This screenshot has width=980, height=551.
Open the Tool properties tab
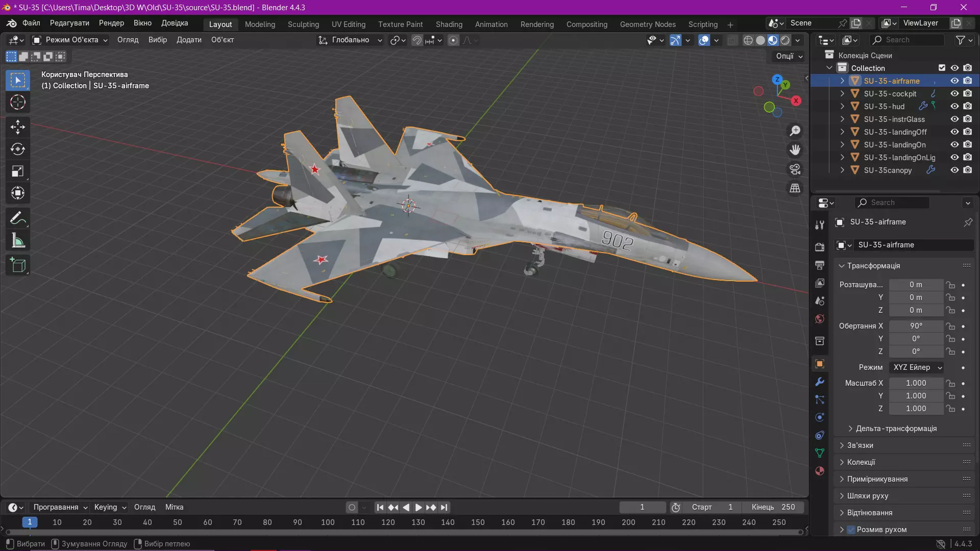pyautogui.click(x=820, y=225)
